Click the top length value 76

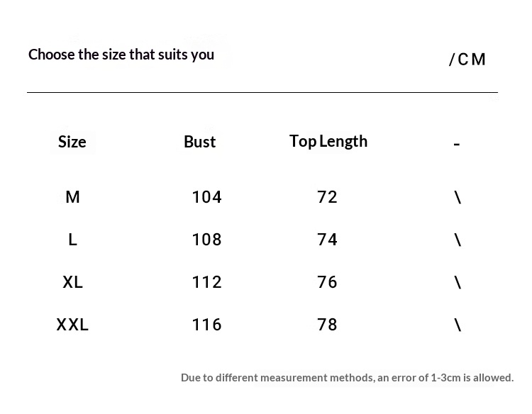tap(327, 282)
